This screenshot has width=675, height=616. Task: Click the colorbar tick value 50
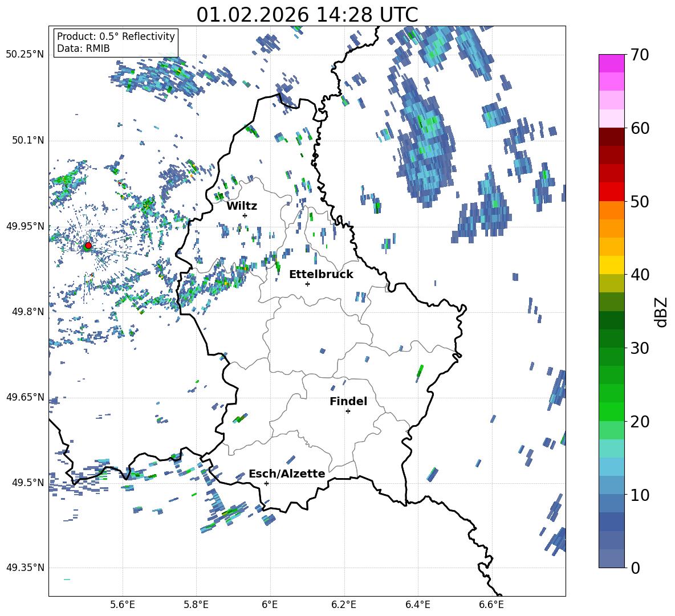640,201
